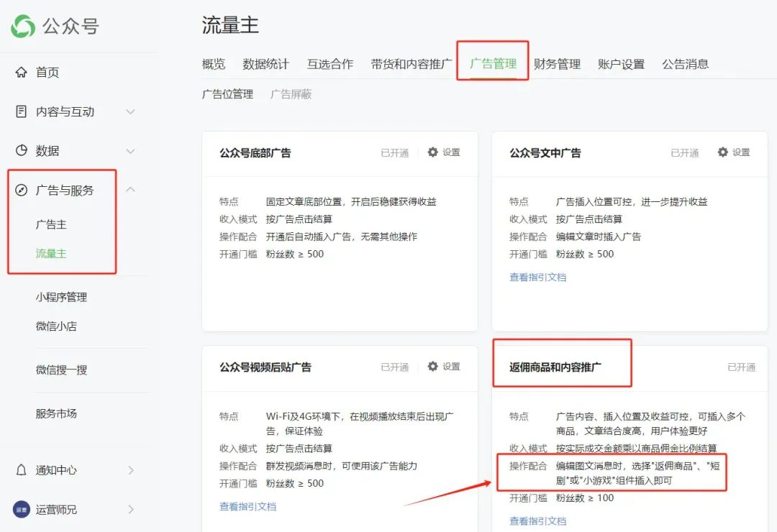This screenshot has width=777, height=532.
Task: Click 设置 for 公众号视频后贴广告
Action: click(x=451, y=366)
